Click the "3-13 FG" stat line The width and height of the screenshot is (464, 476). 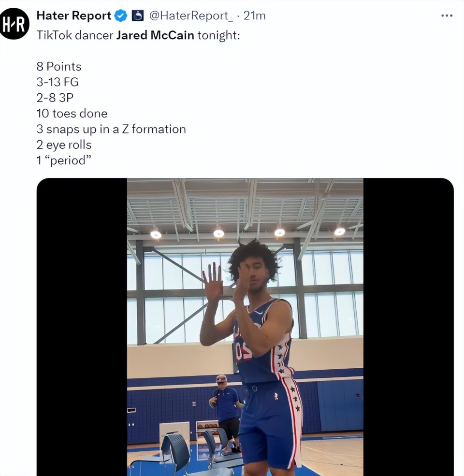click(58, 82)
